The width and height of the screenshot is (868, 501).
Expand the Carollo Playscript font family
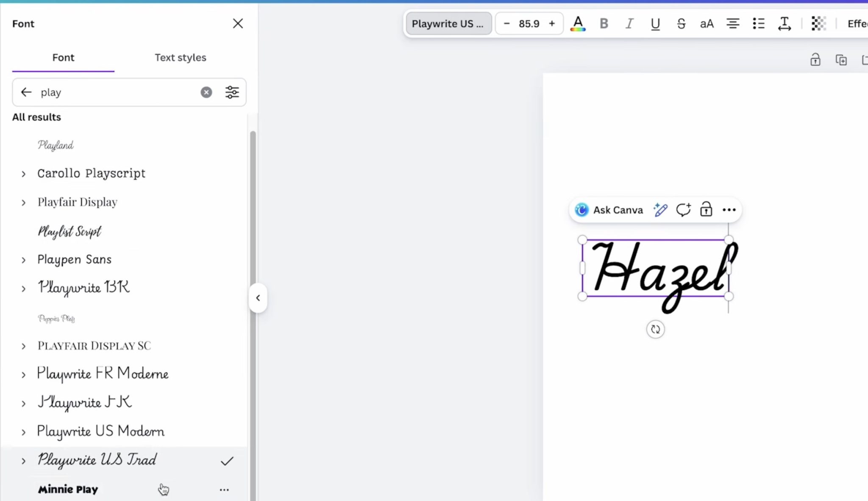23,174
